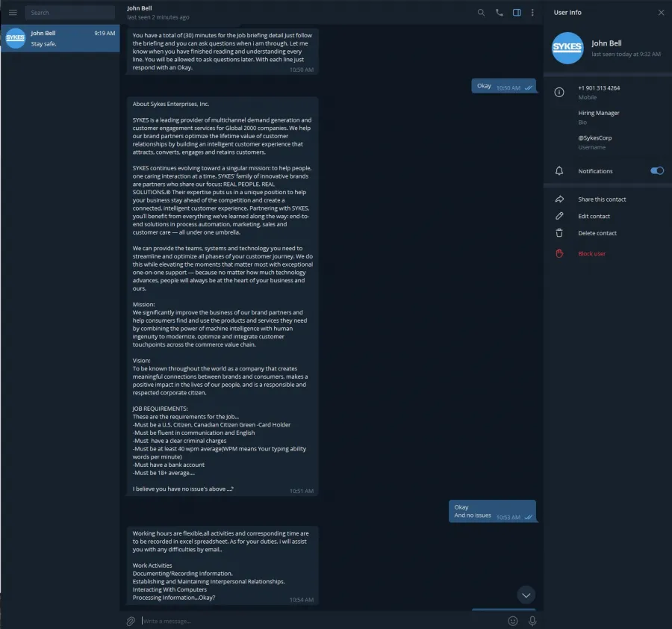Image resolution: width=672 pixels, height=629 pixels.
Task: Open the SYKES profile picture
Action: click(x=567, y=48)
